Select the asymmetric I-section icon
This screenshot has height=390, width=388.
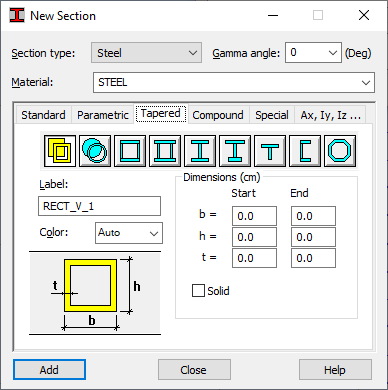click(235, 151)
